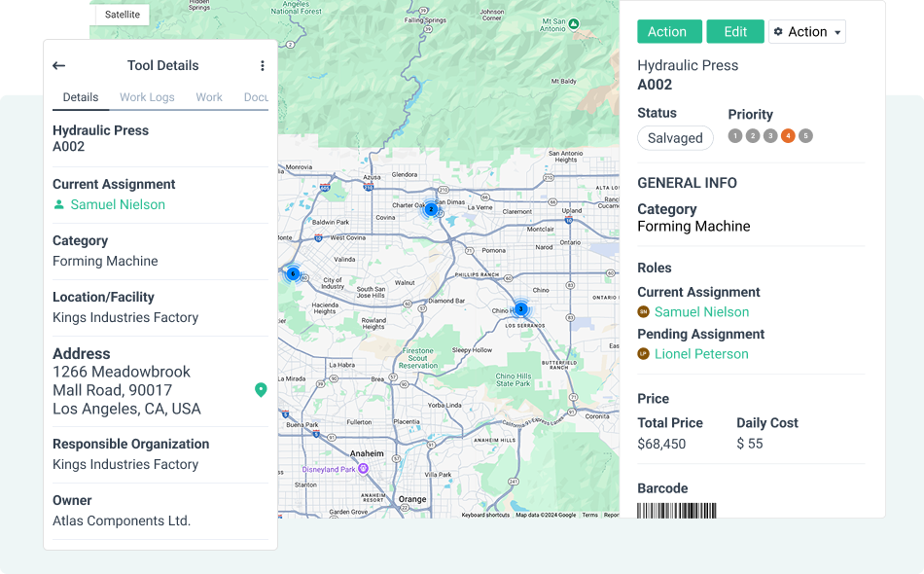
Task: Click the Disneyland Park map marker
Action: pyautogui.click(x=363, y=468)
